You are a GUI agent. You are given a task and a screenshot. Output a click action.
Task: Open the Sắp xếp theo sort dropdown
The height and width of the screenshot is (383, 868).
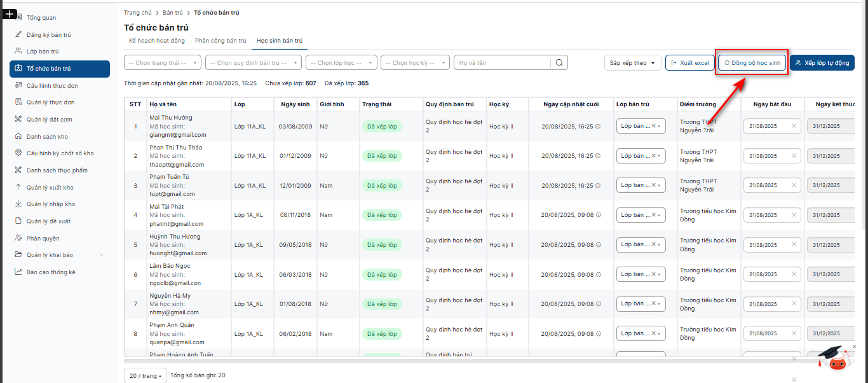pos(632,63)
